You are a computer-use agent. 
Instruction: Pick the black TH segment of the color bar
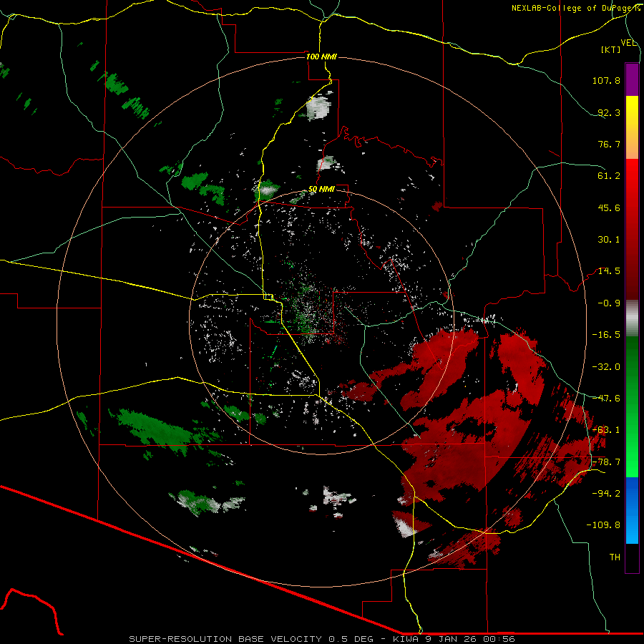click(x=632, y=558)
